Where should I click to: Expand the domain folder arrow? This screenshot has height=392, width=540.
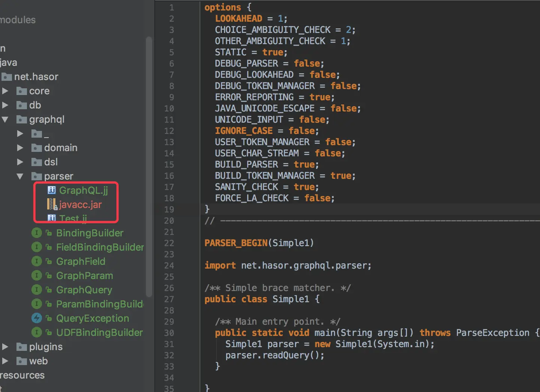(20, 148)
